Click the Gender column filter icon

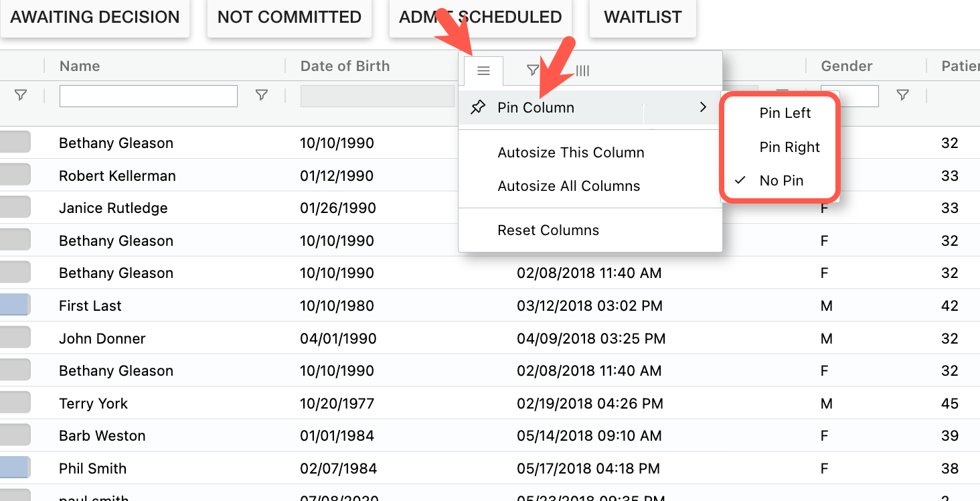tap(902, 96)
